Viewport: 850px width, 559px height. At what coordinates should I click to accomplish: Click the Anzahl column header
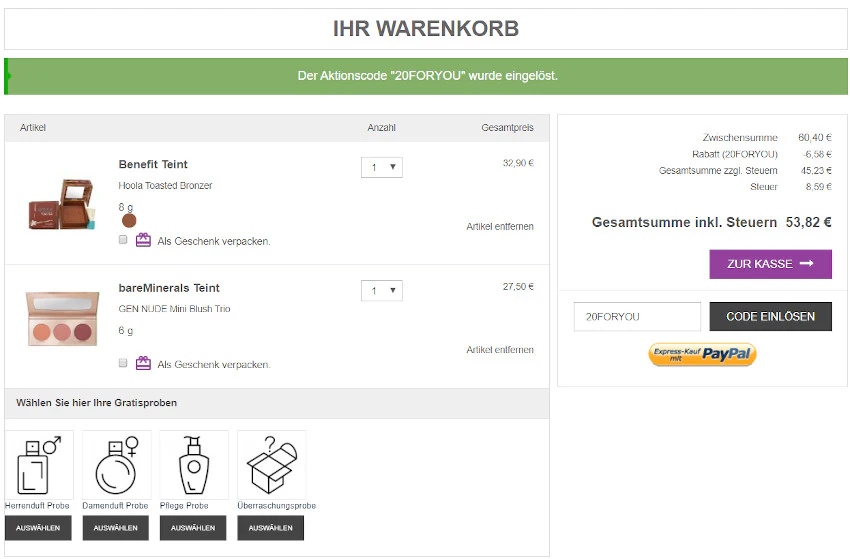pos(382,128)
